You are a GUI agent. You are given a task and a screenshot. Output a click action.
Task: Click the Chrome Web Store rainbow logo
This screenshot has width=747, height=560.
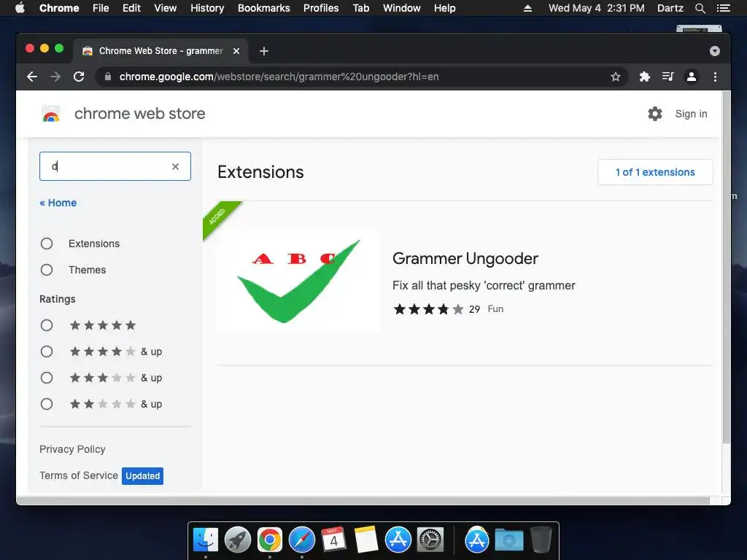[x=51, y=114]
